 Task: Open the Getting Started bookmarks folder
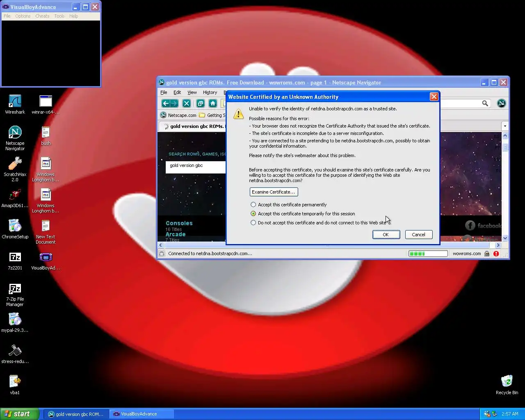click(212, 115)
